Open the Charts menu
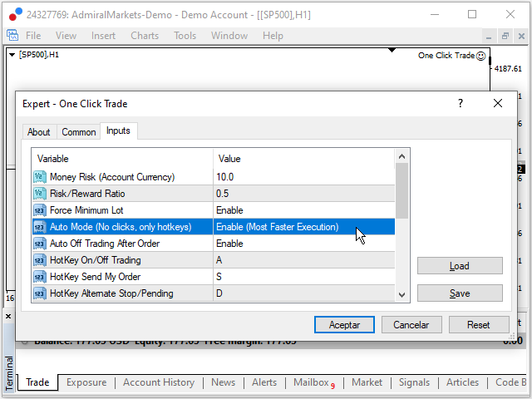The image size is (532, 399). pyautogui.click(x=145, y=36)
